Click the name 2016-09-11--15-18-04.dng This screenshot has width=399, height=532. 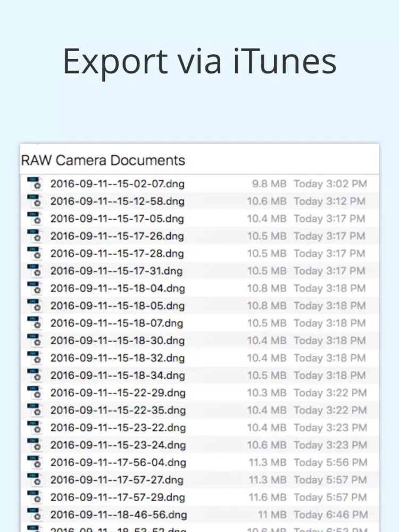[118, 288]
